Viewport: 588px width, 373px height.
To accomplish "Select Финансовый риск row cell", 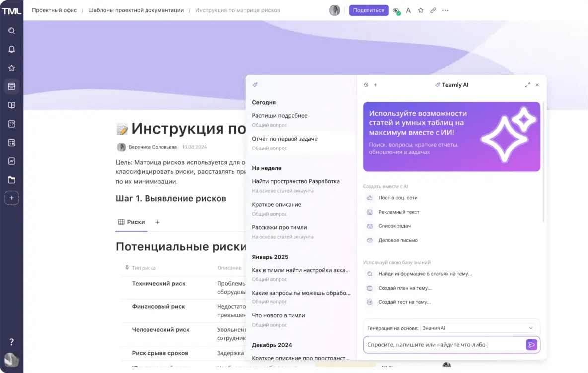I will pos(158,306).
